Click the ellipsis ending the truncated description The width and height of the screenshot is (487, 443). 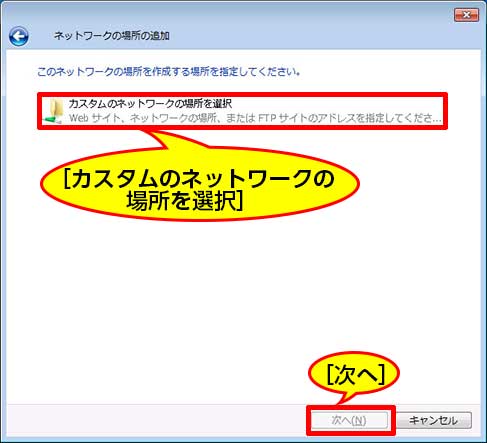pos(437,119)
